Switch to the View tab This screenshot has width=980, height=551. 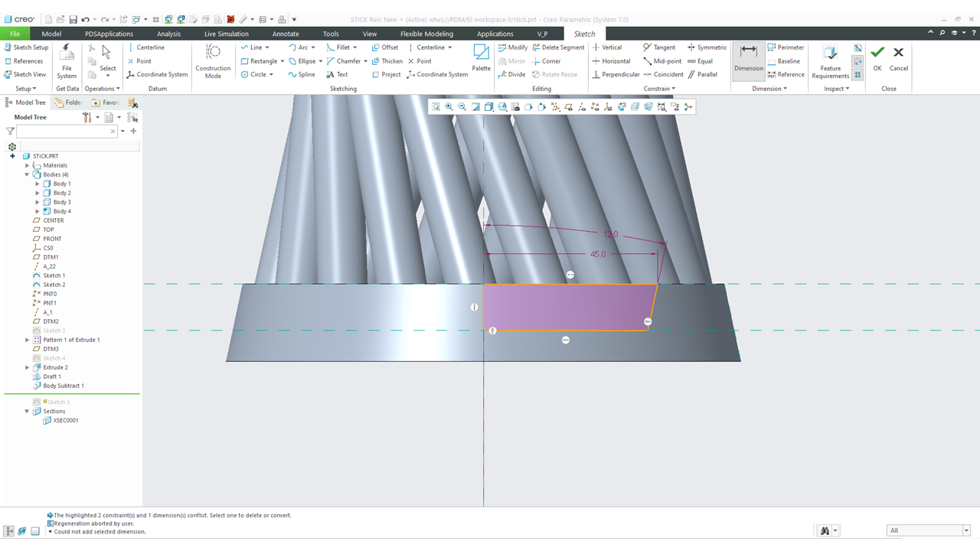[370, 34]
